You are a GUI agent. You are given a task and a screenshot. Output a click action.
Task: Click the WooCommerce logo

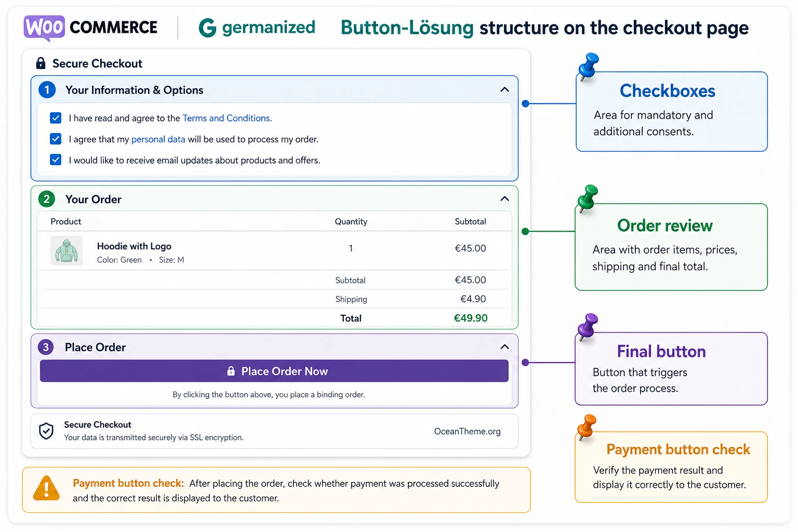tap(90, 28)
